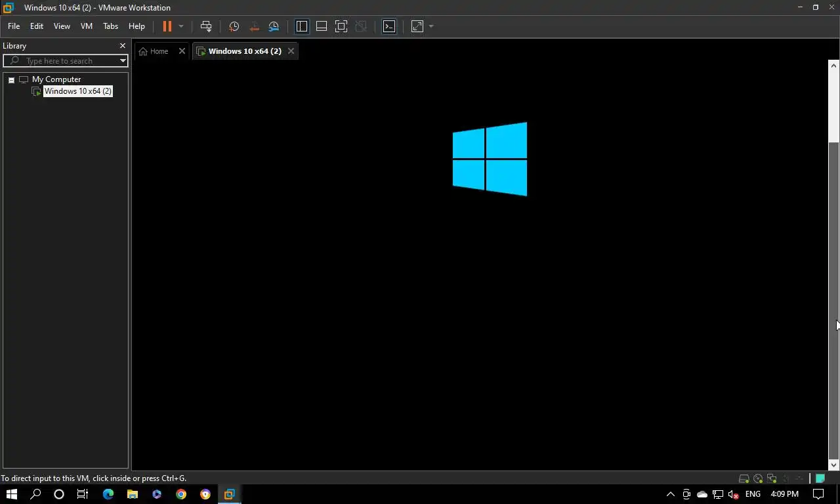Open the power options dropdown beside Pause
The height and width of the screenshot is (504, 840).
tap(181, 26)
